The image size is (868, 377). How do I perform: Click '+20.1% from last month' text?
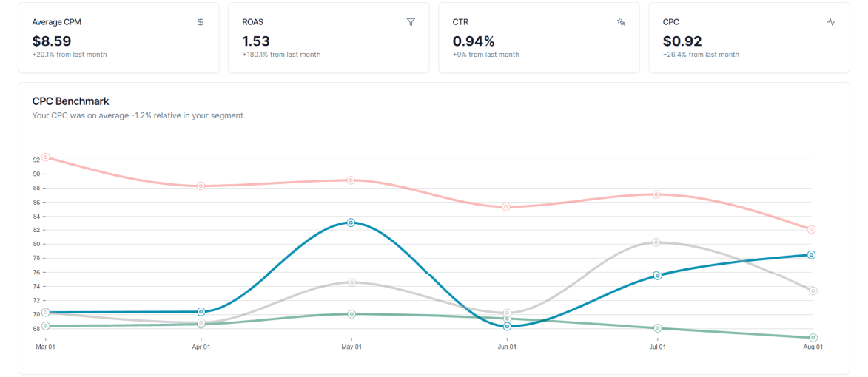point(70,55)
